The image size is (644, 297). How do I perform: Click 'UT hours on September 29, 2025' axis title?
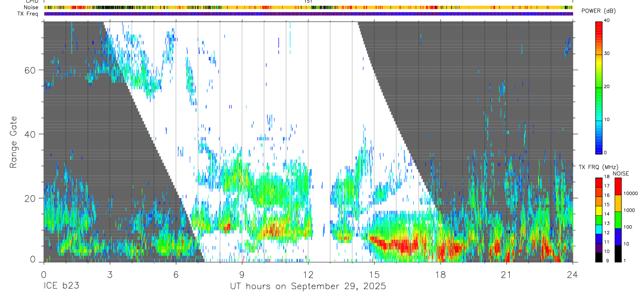[x=308, y=287]
